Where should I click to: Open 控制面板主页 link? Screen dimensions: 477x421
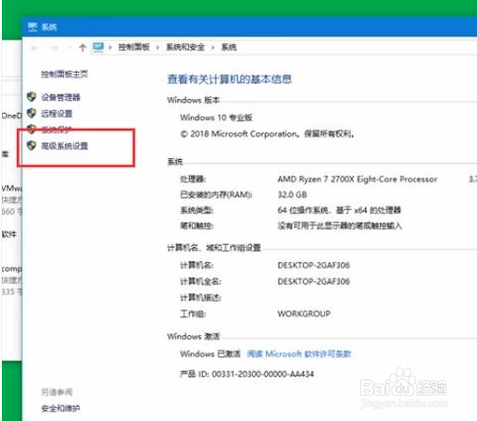tap(64, 74)
